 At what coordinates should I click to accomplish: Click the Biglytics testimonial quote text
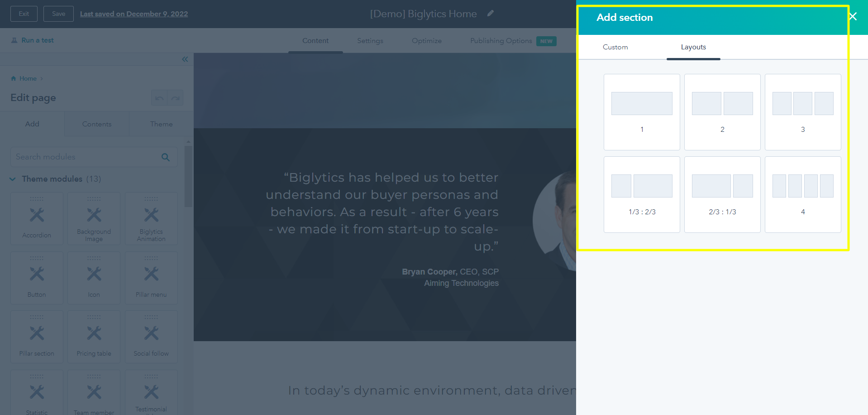(x=382, y=212)
